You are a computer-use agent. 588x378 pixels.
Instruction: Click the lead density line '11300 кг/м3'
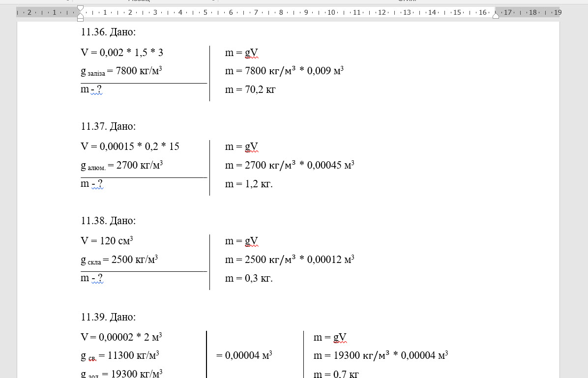pyautogui.click(x=120, y=355)
